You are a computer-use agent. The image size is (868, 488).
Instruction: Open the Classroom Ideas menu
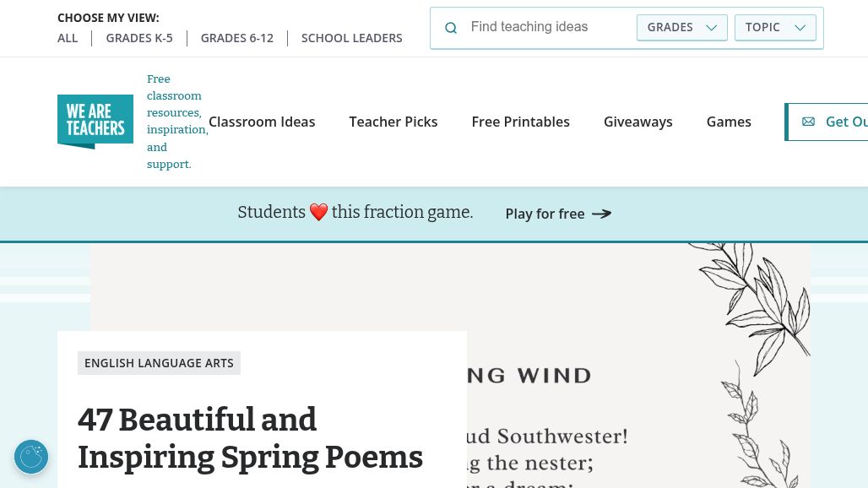coord(262,122)
